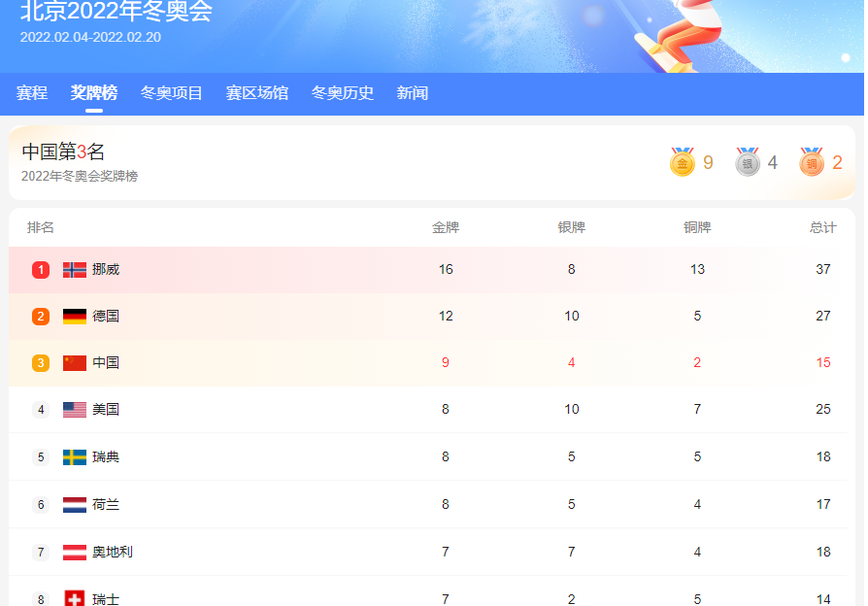Click Switzerland's total 14
This screenshot has height=606, width=868.
point(823,599)
